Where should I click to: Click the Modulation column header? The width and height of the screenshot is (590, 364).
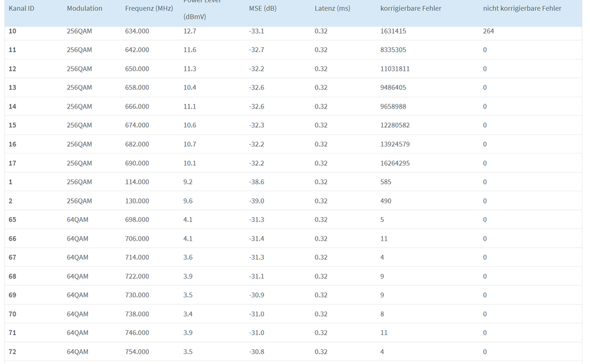(x=84, y=9)
